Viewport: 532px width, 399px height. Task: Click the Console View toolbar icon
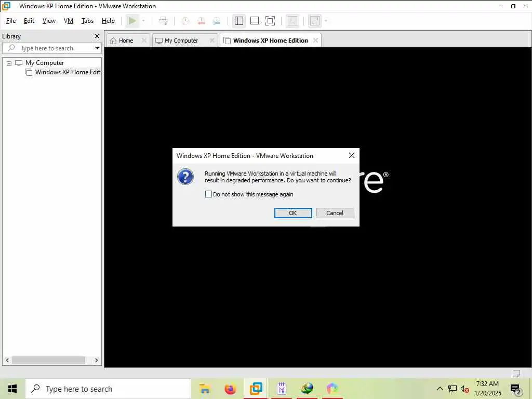coord(292,21)
